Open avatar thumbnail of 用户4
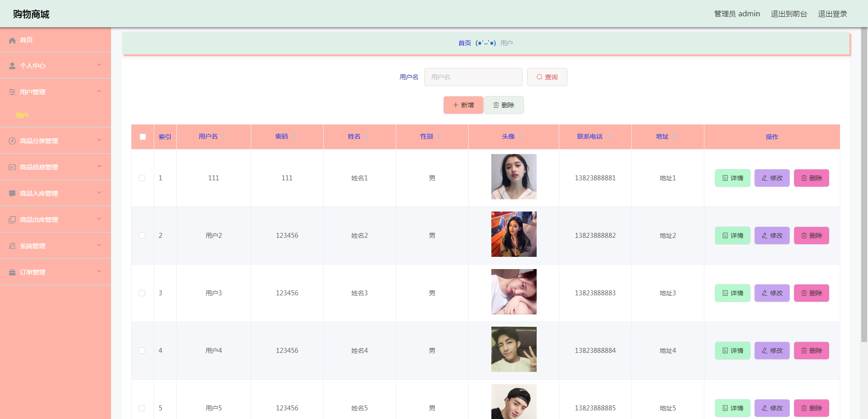The height and width of the screenshot is (419, 868). click(x=514, y=350)
